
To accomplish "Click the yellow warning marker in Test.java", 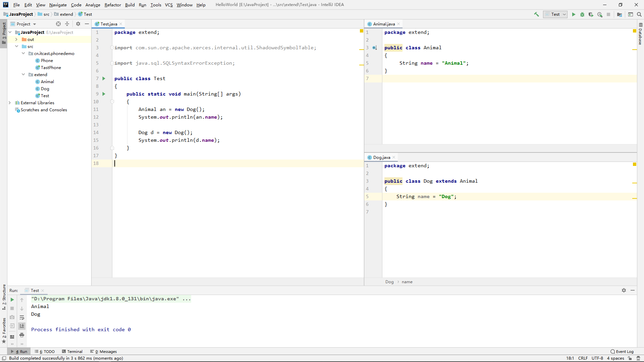I will pos(362,31).
